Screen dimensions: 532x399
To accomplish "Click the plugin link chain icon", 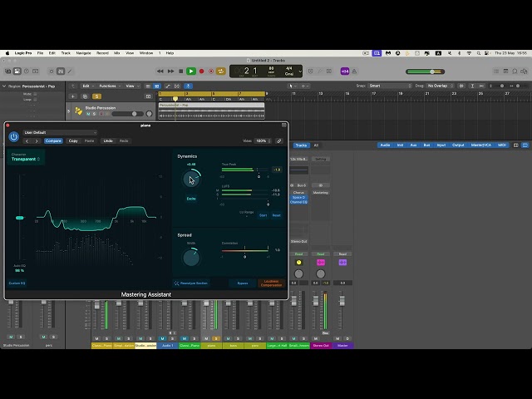I will pos(279,140).
